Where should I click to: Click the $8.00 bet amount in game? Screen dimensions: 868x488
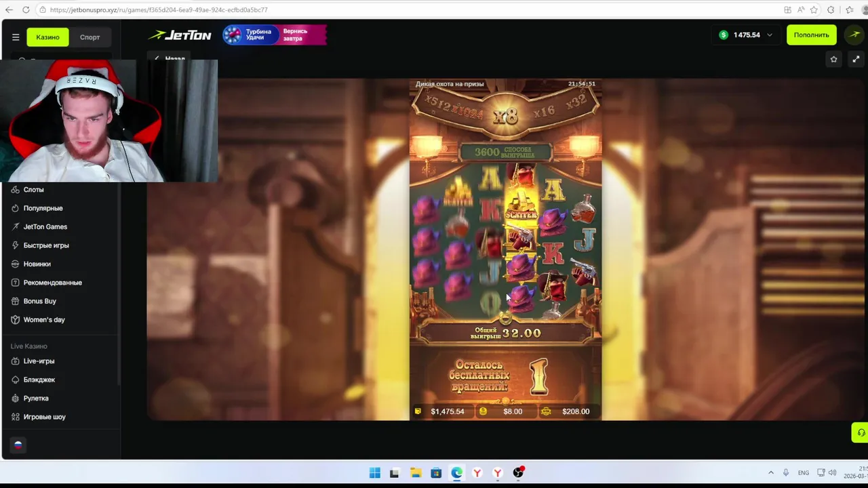505,411
